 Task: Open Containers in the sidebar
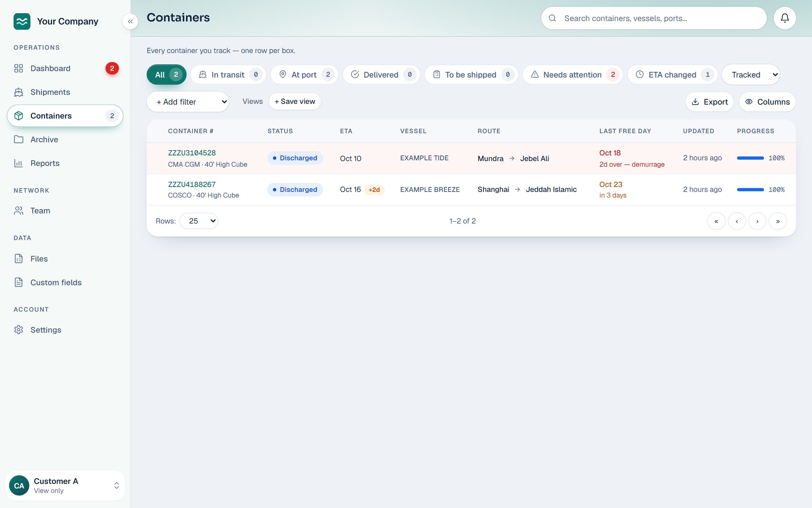coord(65,116)
